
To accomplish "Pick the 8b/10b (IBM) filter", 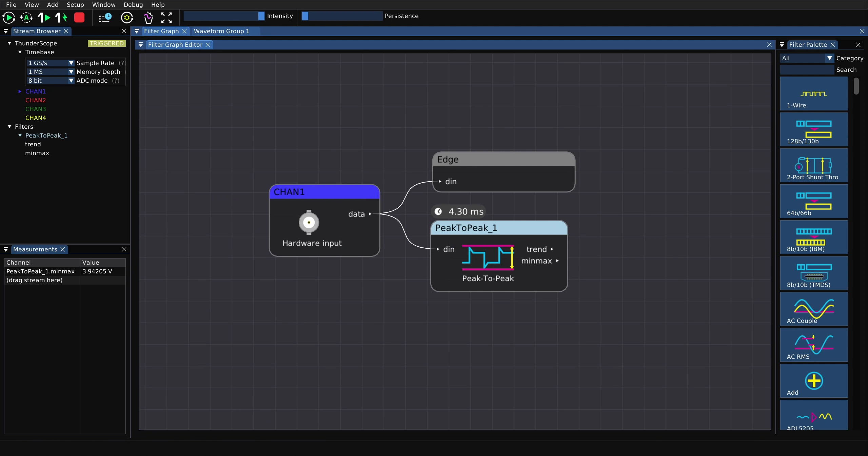I will point(814,237).
